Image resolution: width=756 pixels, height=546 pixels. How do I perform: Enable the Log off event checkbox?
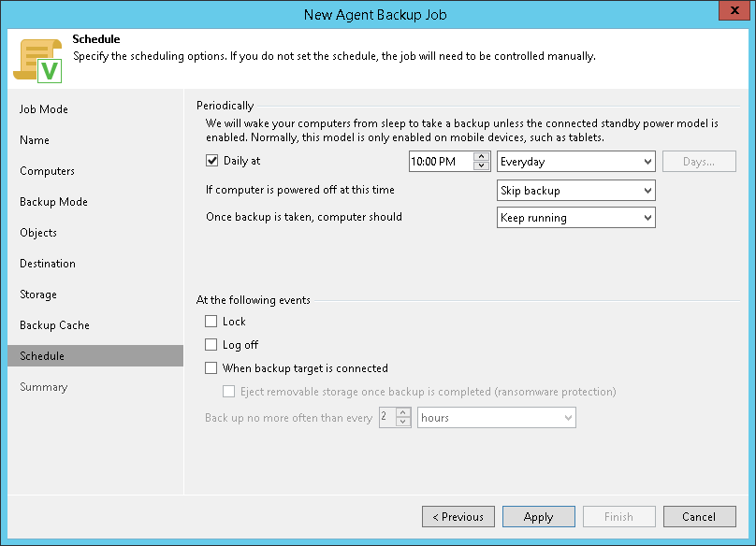(211, 345)
